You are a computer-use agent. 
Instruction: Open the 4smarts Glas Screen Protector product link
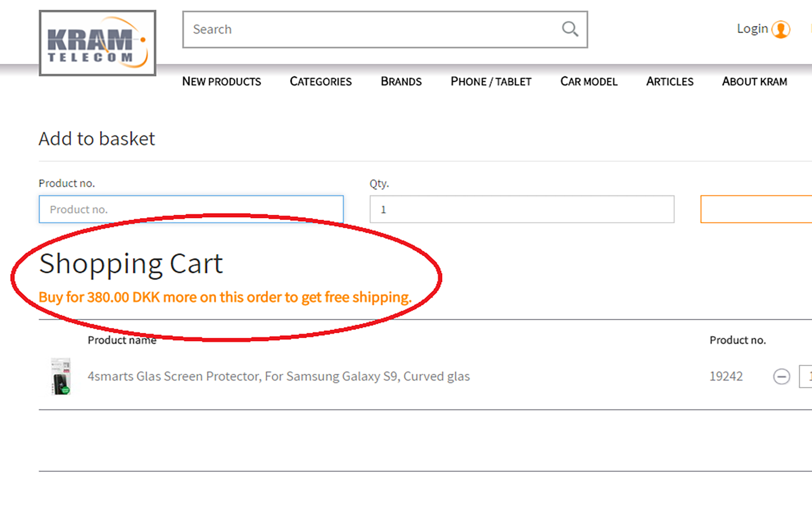point(278,376)
